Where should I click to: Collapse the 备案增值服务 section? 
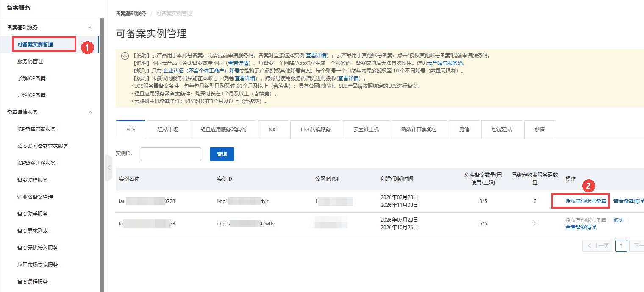pyautogui.click(x=90, y=112)
